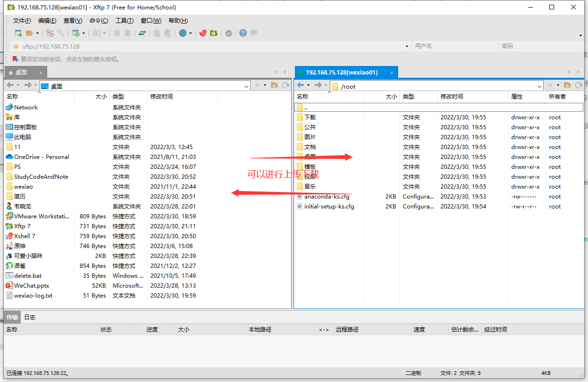This screenshot has width=588, height=382.
Task: Click the green-blue synchronize arrows icon
Action: click(142, 33)
